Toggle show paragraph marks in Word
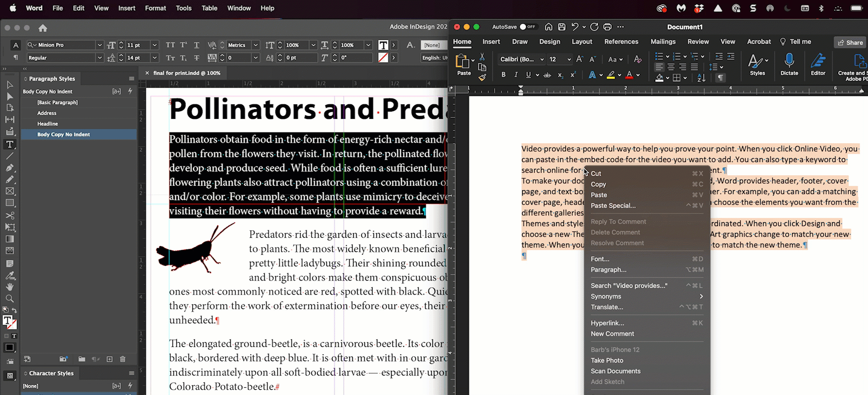 click(720, 78)
